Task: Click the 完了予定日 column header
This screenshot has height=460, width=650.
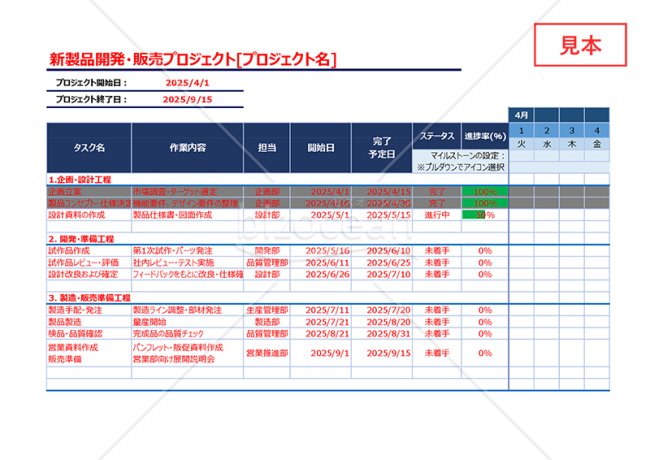Action: [382, 148]
